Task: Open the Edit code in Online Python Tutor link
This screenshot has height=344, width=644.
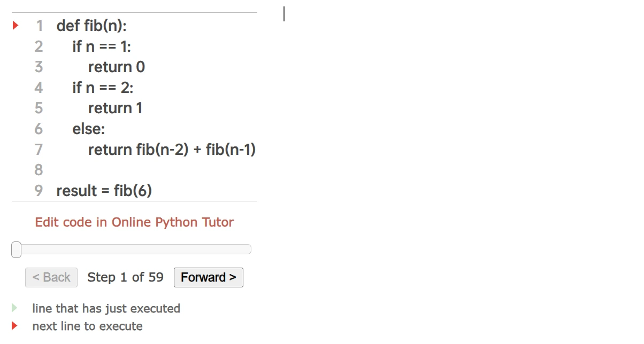Action: click(x=134, y=222)
